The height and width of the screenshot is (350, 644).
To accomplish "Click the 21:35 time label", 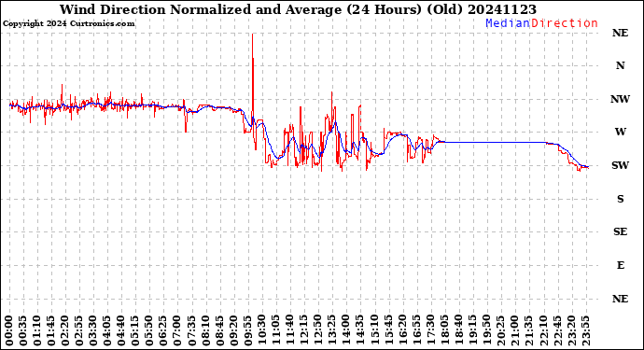I will 528,330.
